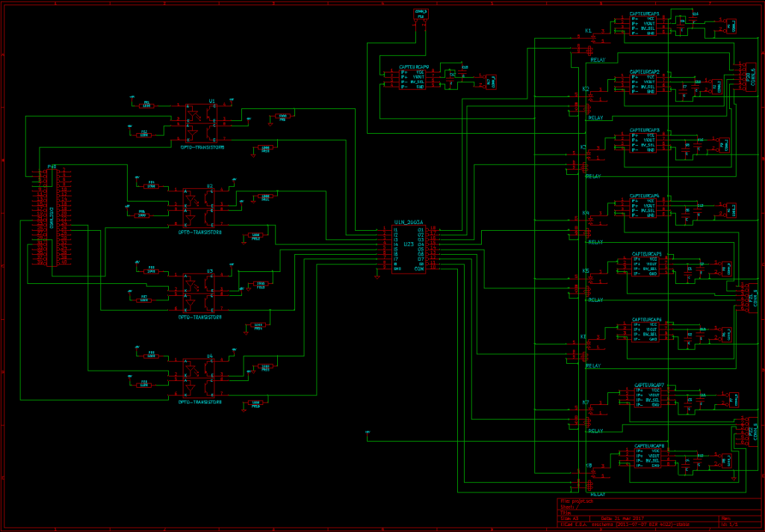Select the output connector right of CAPTEURCAP8

[726, 460]
